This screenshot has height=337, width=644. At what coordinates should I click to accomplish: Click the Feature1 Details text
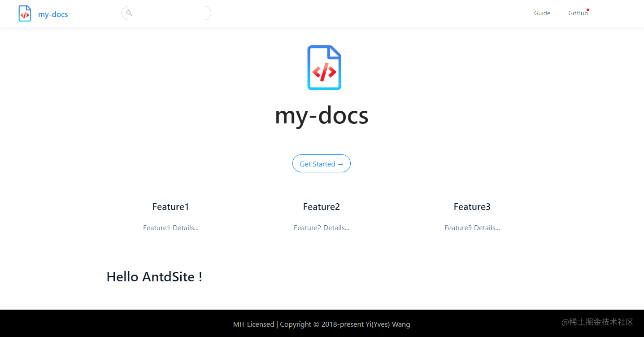pos(171,228)
